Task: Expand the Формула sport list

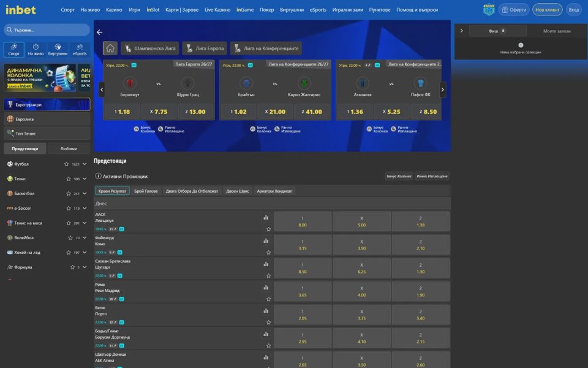Action: tap(85, 267)
